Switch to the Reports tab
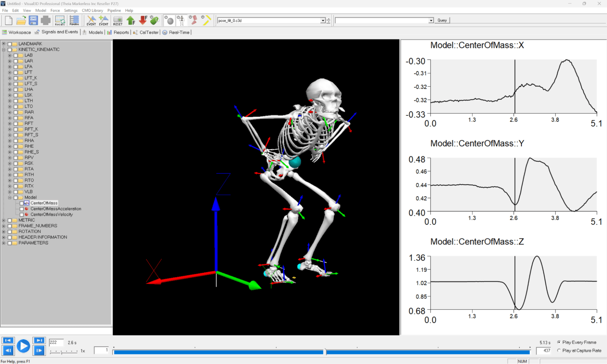This screenshot has width=607, height=364. 118,32
